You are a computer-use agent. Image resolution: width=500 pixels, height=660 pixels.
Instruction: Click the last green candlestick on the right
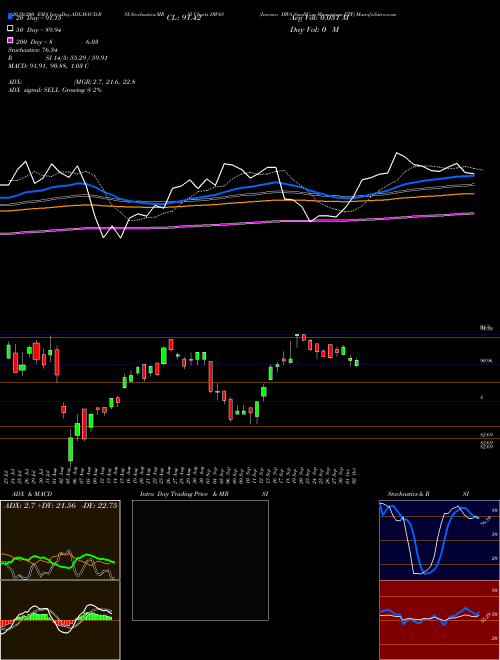point(356,362)
